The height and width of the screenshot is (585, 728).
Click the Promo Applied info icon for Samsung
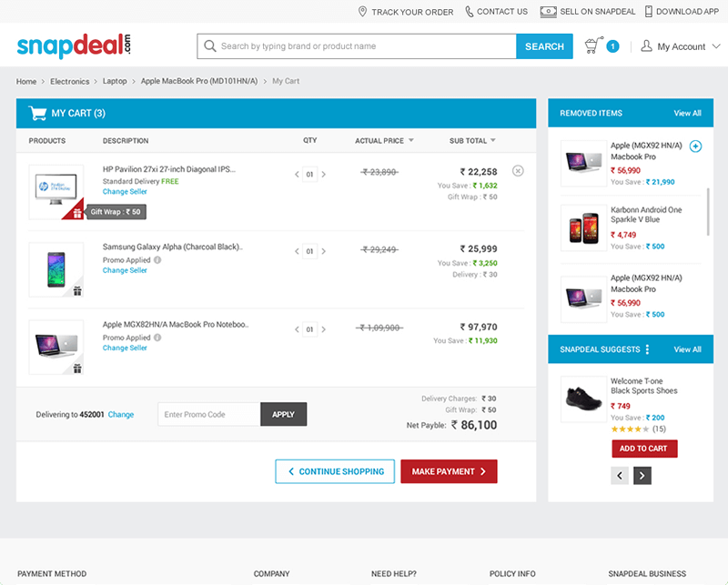coord(157,260)
